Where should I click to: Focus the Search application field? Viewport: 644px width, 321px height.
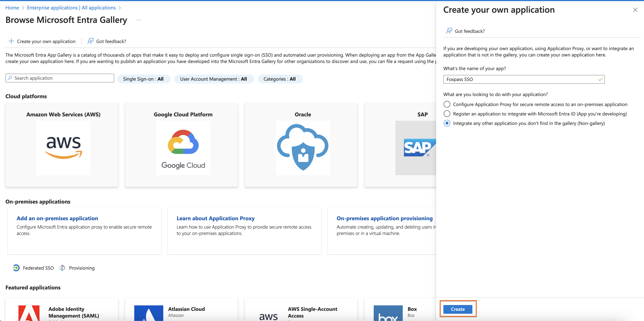[60, 78]
